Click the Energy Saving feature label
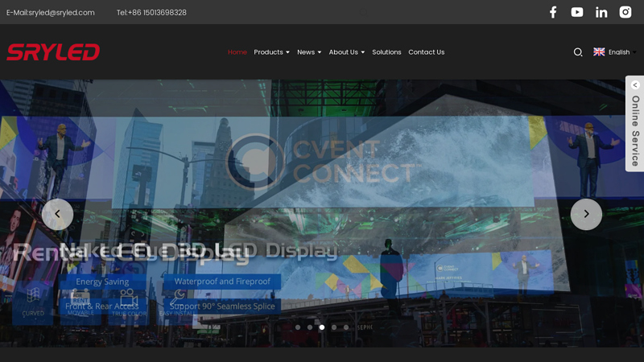 pyautogui.click(x=102, y=282)
